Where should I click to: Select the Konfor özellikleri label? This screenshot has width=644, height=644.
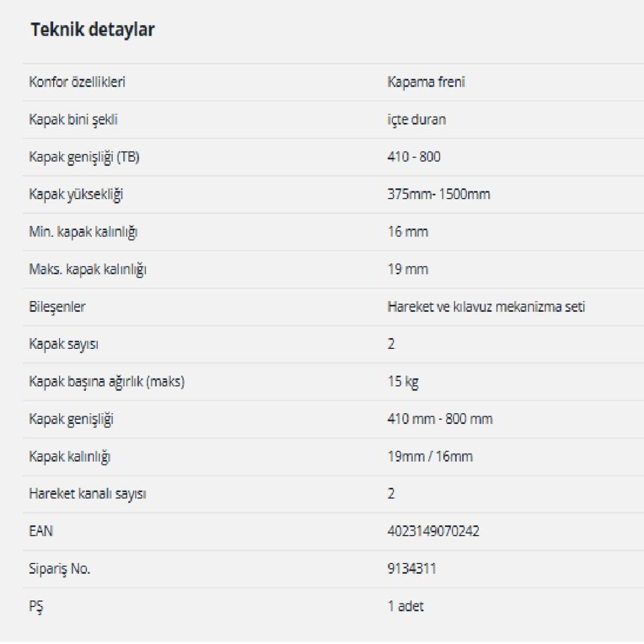[x=77, y=82]
